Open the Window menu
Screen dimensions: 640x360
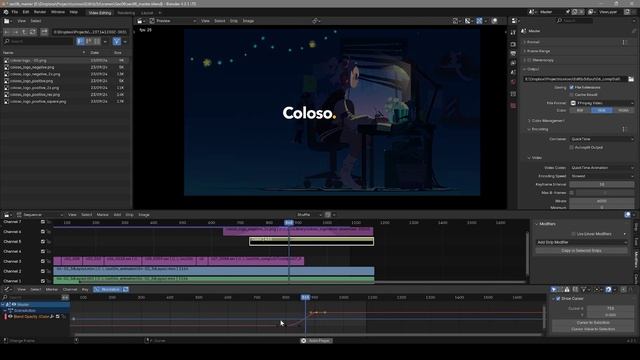(x=58, y=12)
